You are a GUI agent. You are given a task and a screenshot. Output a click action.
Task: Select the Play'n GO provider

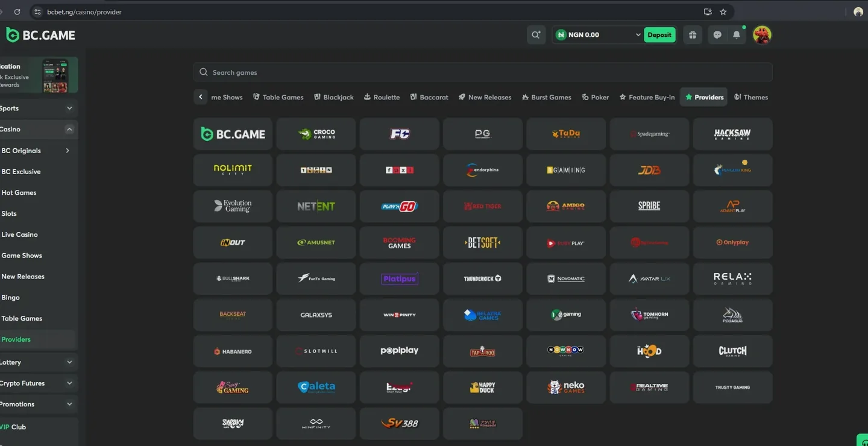click(400, 206)
